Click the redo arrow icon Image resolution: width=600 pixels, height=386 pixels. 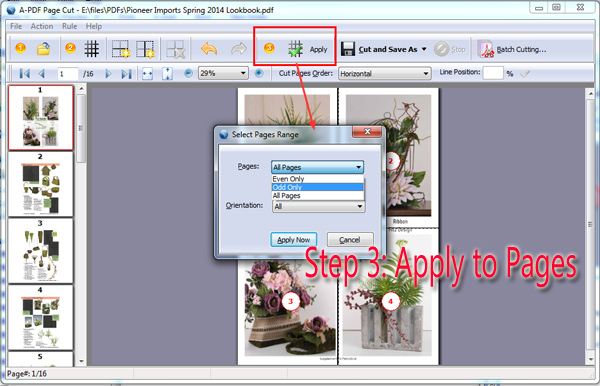pos(239,49)
